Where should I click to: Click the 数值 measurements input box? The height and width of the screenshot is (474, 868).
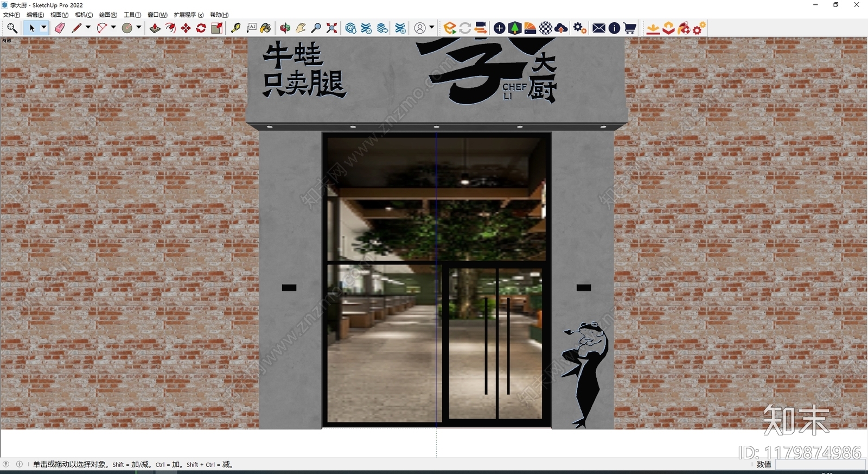click(x=819, y=465)
